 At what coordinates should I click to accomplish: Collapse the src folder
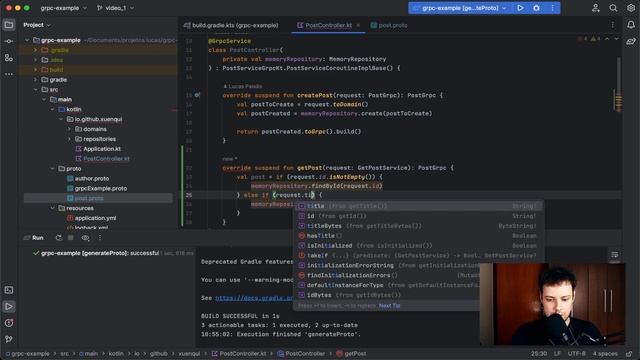pyautogui.click(x=36, y=89)
